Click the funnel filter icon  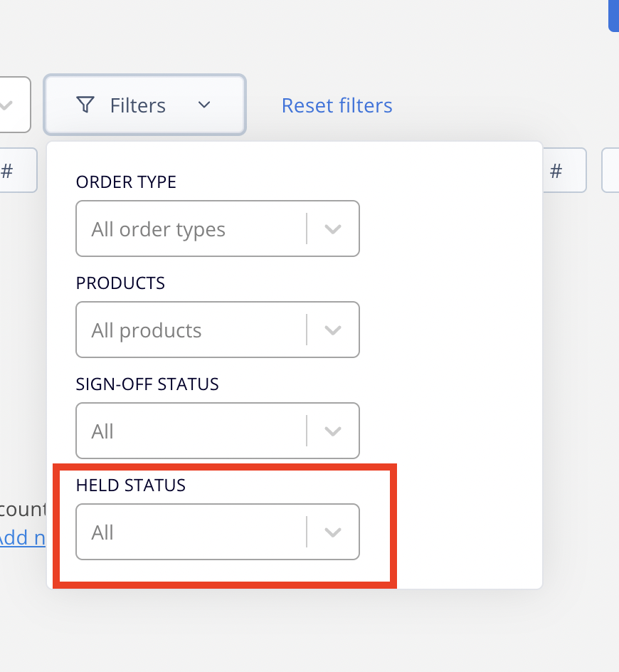[85, 105]
